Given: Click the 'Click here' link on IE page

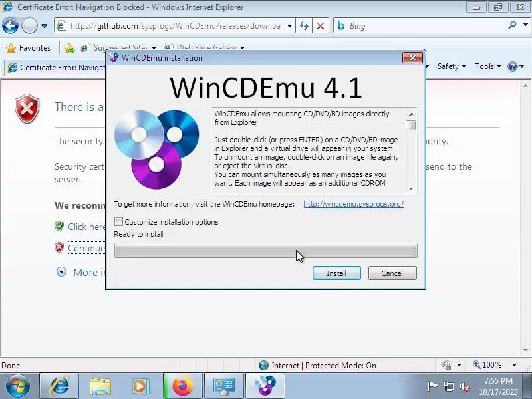Looking at the screenshot, I should tap(87, 227).
